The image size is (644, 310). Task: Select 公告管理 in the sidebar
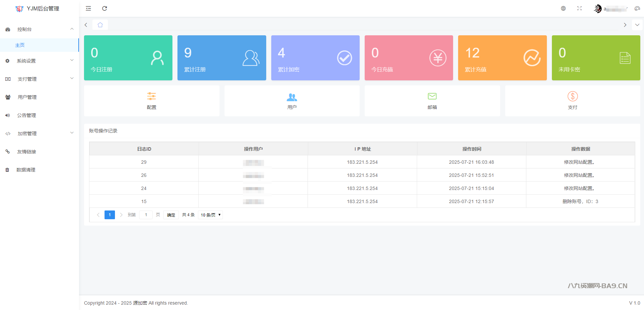(27, 115)
